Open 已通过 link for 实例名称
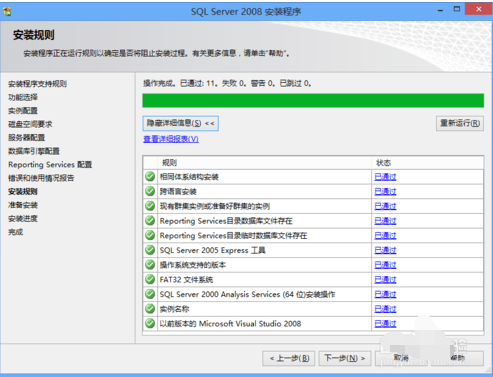 (x=385, y=309)
